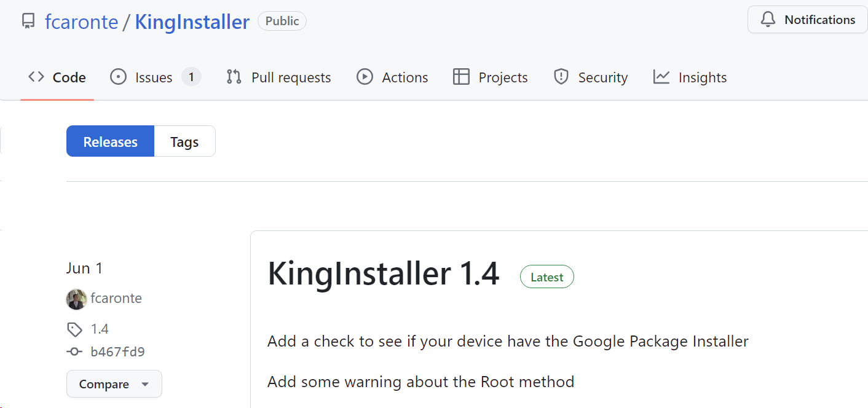This screenshot has height=408, width=868.
Task: Click the Notifications bell icon
Action: (768, 20)
